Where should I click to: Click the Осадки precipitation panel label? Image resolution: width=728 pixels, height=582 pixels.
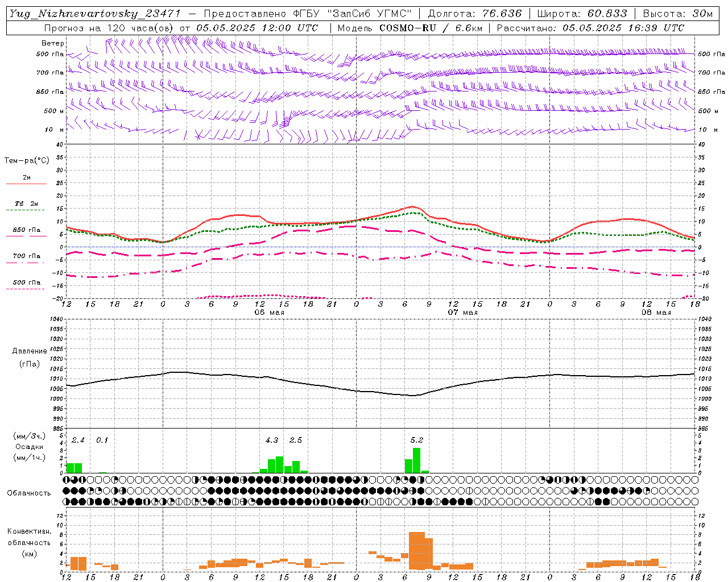coord(29,447)
